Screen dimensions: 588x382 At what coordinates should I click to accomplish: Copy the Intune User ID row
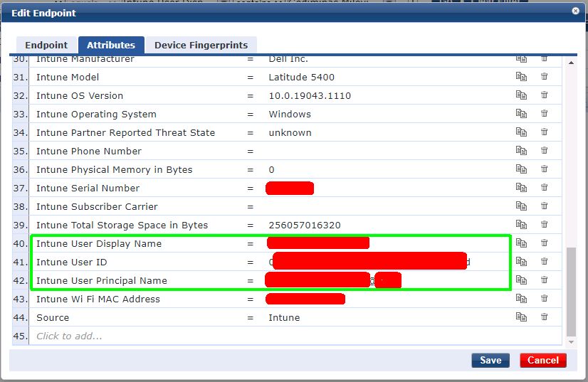pyautogui.click(x=521, y=261)
